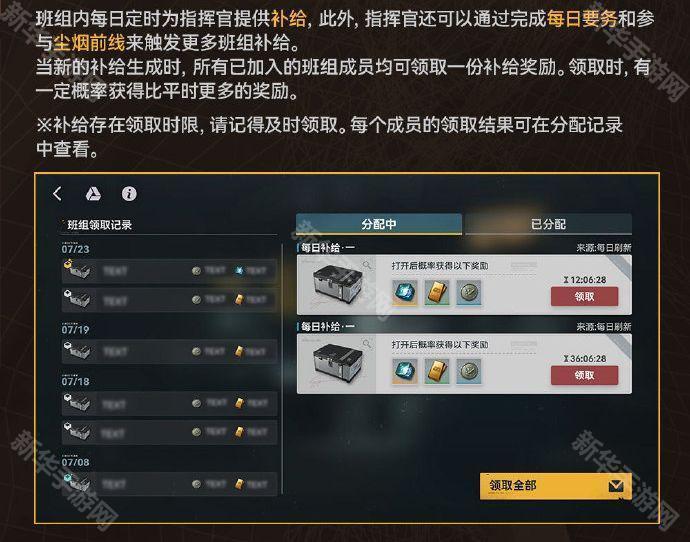690x542 pixels.
Task: Click the 领取全部 button
Action: (x=555, y=486)
